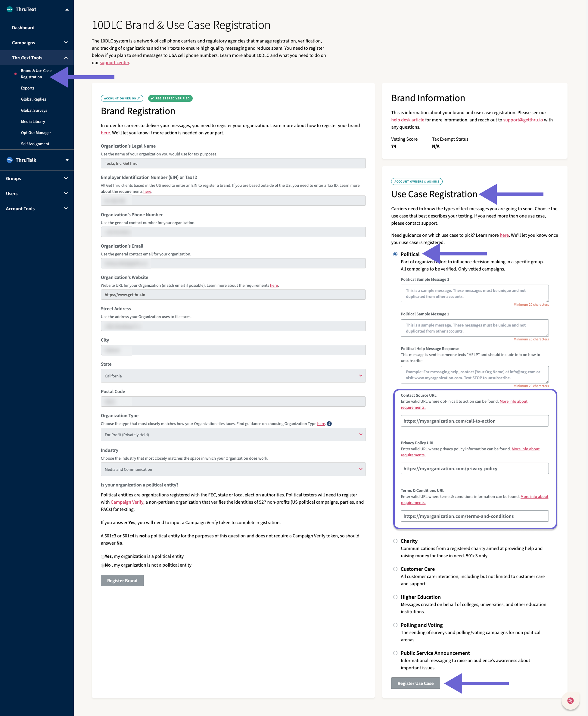Click inside the Political Sample Message 1 textarea

(x=474, y=293)
